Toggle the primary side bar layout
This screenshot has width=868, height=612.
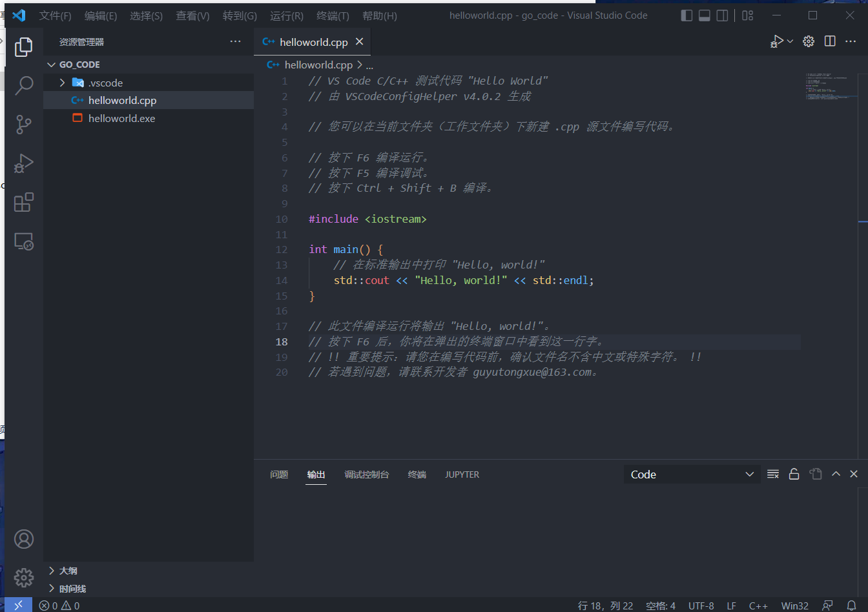pyautogui.click(x=687, y=15)
